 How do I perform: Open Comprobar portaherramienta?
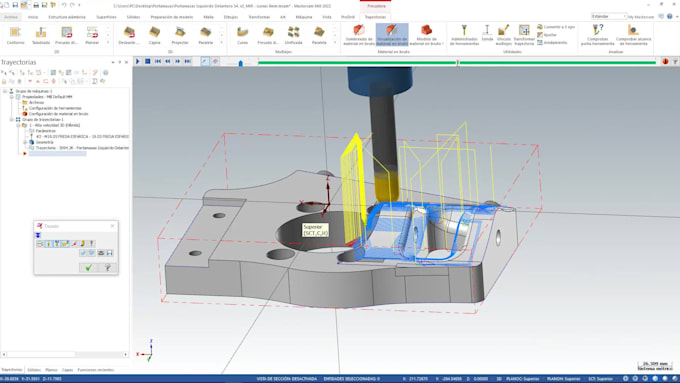point(598,35)
